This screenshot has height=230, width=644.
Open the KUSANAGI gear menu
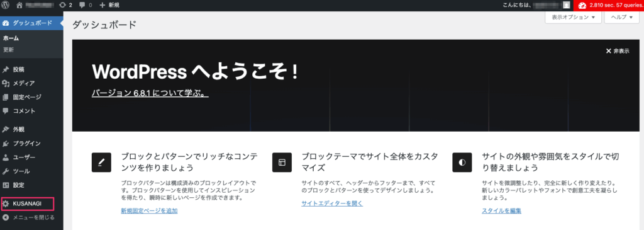28,204
